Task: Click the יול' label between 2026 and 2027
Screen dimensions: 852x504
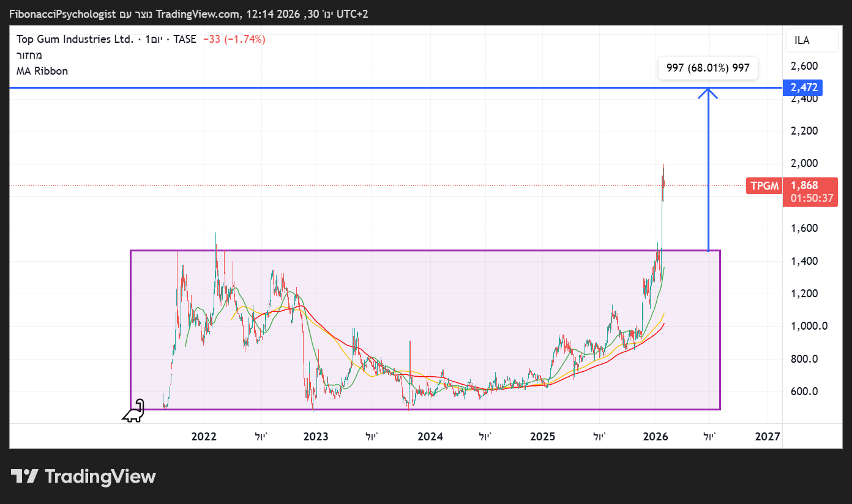Action: click(x=709, y=437)
